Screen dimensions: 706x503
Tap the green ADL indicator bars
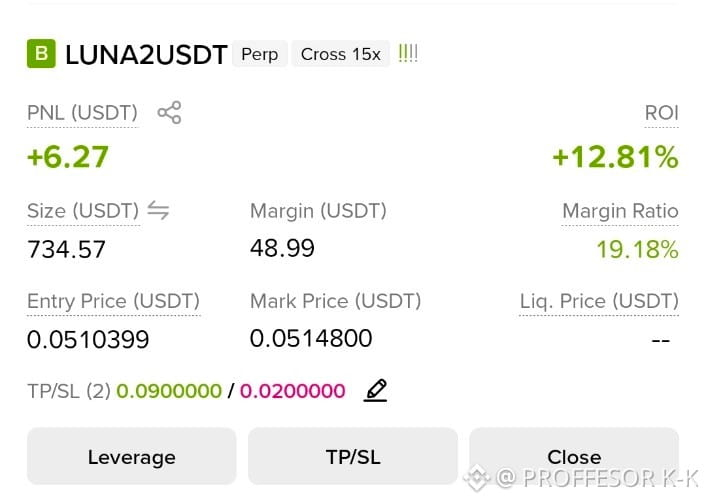tap(408, 53)
